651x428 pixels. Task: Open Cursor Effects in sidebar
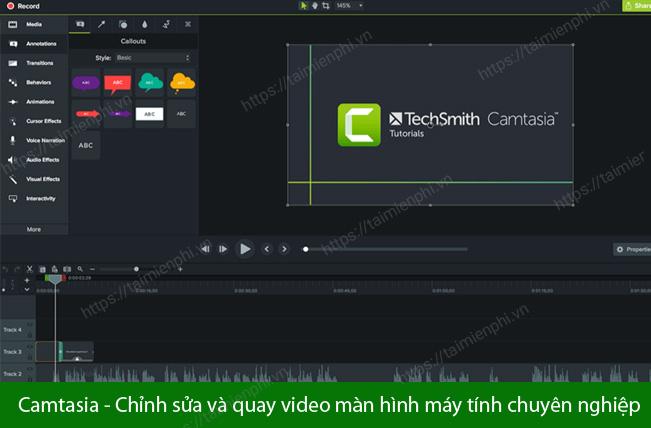point(34,121)
